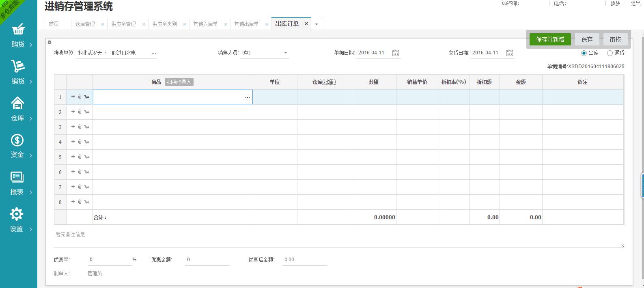Click row 1 add-line plus icon
This screenshot has height=288, width=644.
click(73, 97)
